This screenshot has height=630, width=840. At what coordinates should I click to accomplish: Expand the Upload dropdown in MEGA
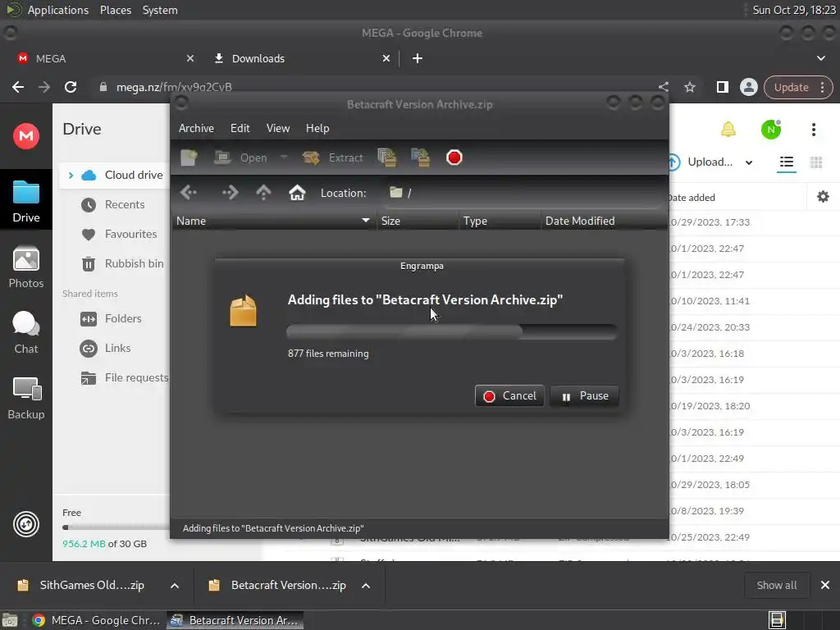pos(749,162)
